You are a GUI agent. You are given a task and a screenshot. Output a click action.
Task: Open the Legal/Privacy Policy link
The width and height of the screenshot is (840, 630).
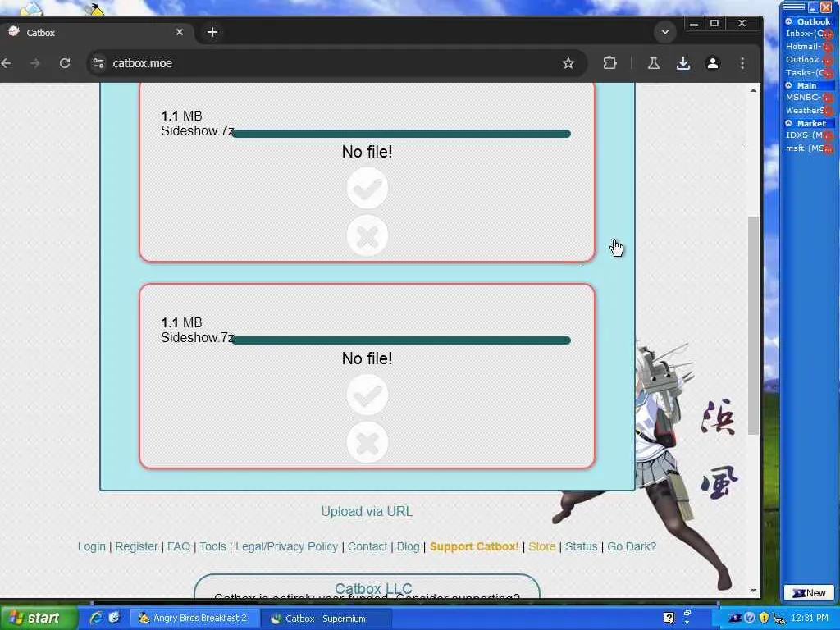coord(286,546)
